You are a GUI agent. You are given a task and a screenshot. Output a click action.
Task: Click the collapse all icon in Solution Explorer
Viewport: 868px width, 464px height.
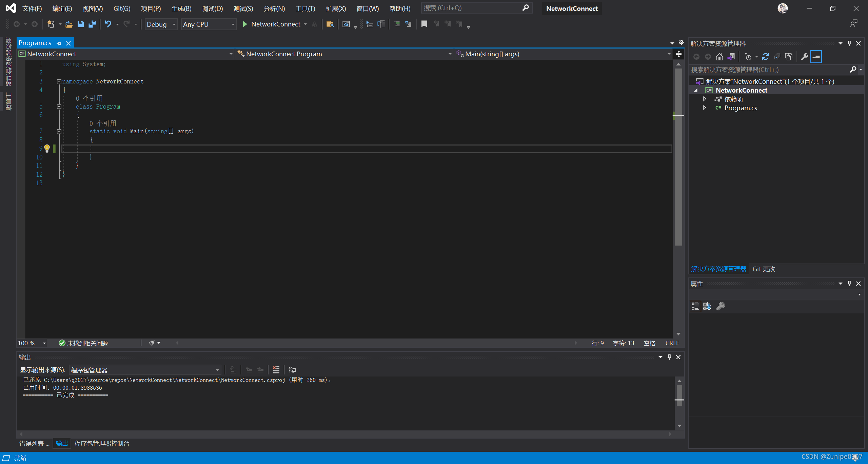pyautogui.click(x=777, y=57)
